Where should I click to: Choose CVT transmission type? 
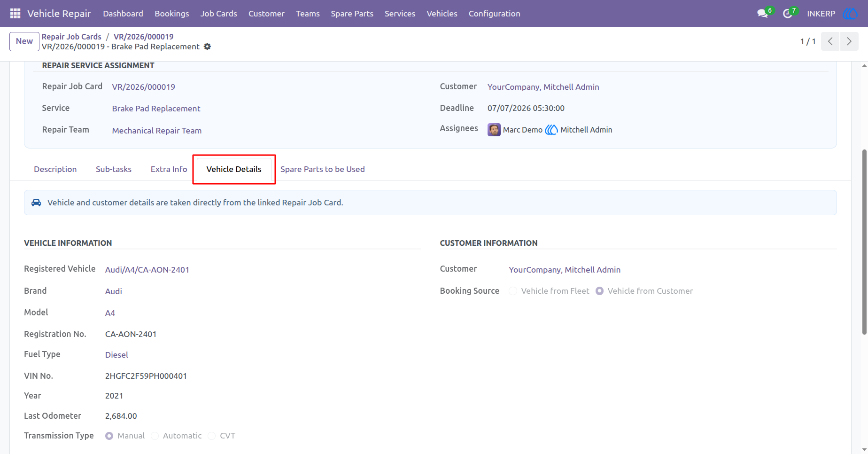(x=212, y=436)
